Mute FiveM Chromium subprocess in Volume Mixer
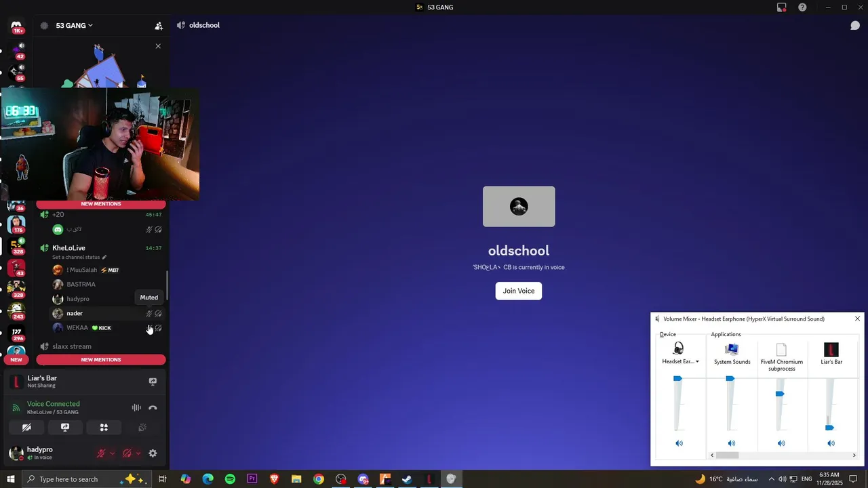This screenshot has width=868, height=488. (781, 443)
